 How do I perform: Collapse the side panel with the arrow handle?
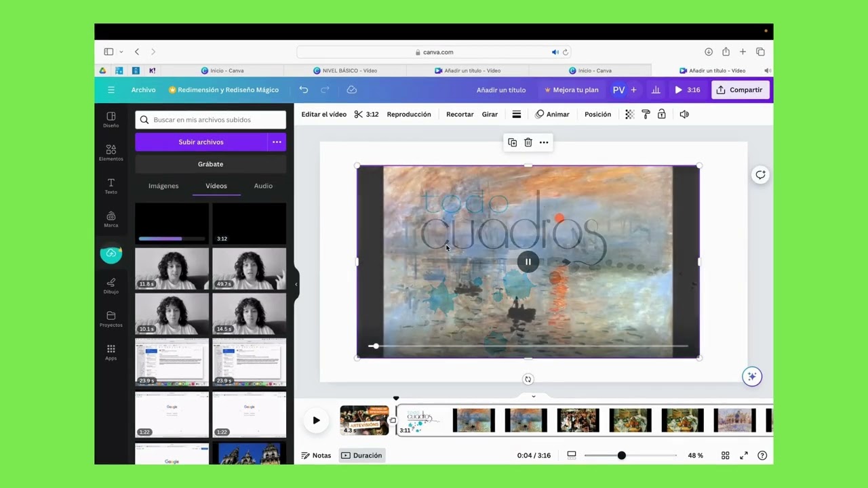(296, 284)
